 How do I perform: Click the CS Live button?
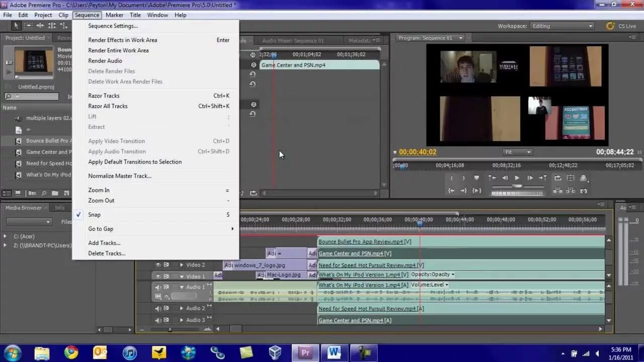(621, 26)
